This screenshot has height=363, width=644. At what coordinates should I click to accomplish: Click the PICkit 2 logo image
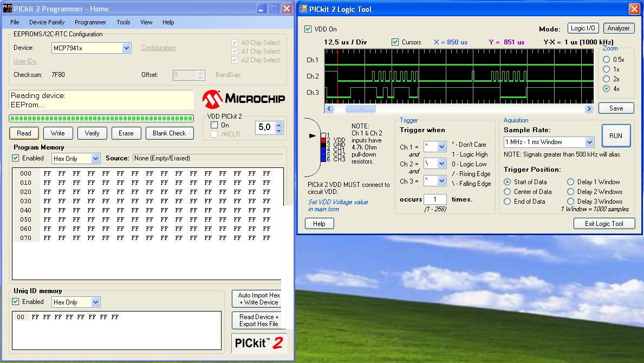click(x=259, y=343)
